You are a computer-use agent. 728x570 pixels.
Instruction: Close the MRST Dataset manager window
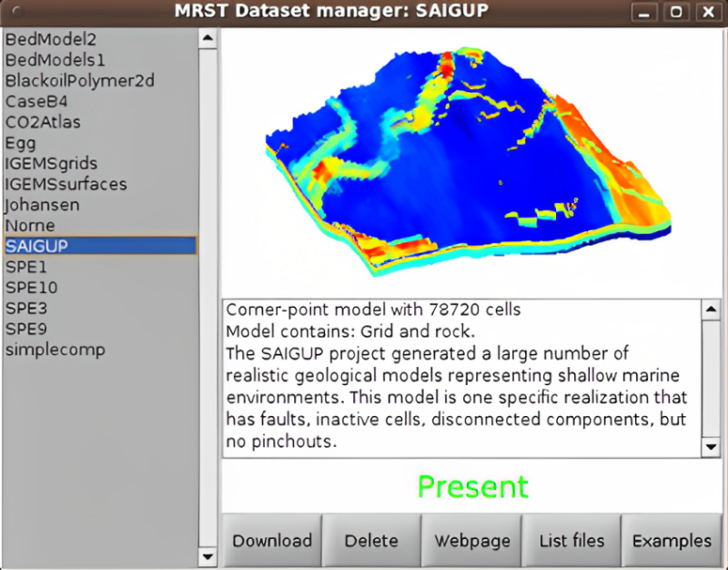tap(708, 12)
